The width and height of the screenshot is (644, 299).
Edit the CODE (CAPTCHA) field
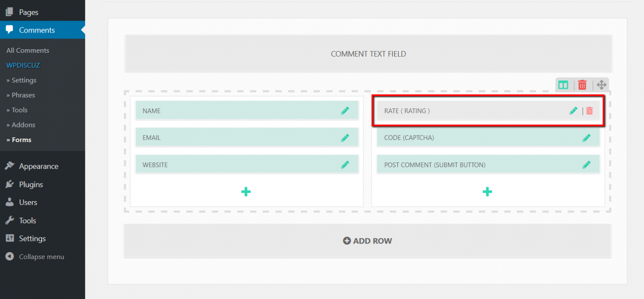tap(586, 137)
